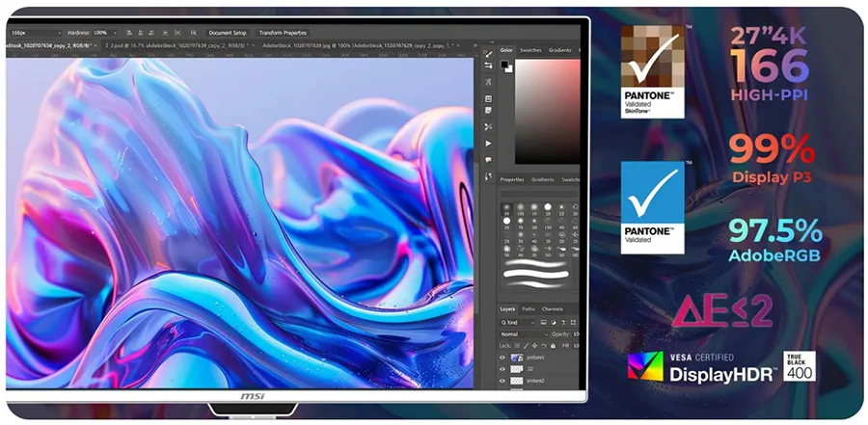
Task: Open the Hardness 100% dropdown
Action: point(115,33)
